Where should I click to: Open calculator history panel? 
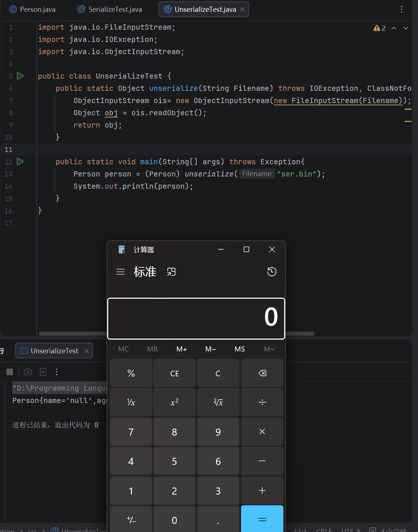[x=272, y=272]
